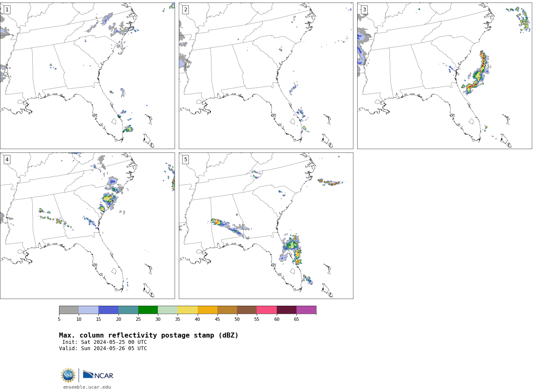Click the colorbar tick label 5
Screen dimensions: 536x392
[x=59, y=320]
